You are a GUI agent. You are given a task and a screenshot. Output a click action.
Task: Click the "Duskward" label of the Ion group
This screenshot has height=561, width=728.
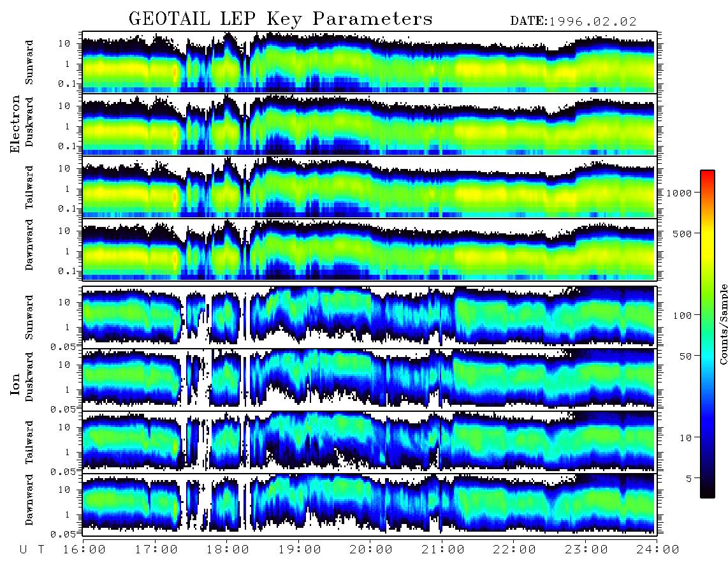pyautogui.click(x=29, y=377)
